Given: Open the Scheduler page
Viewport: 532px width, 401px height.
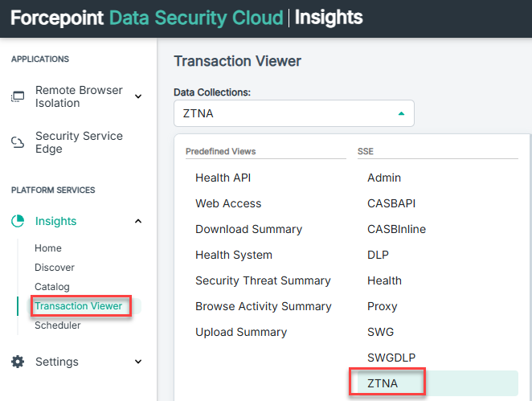Looking at the screenshot, I should pos(58,325).
